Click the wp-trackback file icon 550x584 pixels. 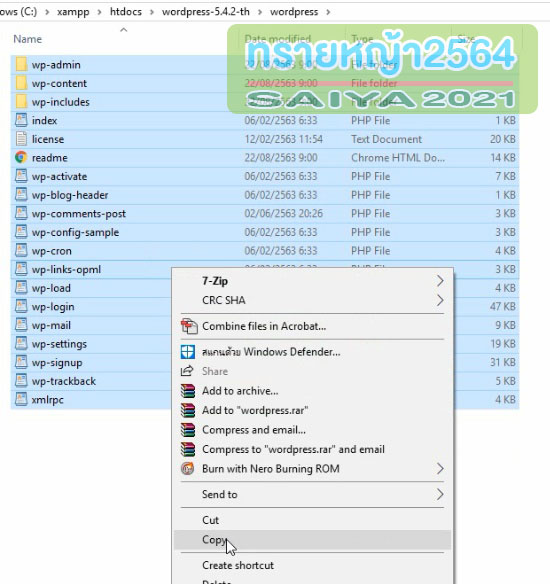point(21,381)
